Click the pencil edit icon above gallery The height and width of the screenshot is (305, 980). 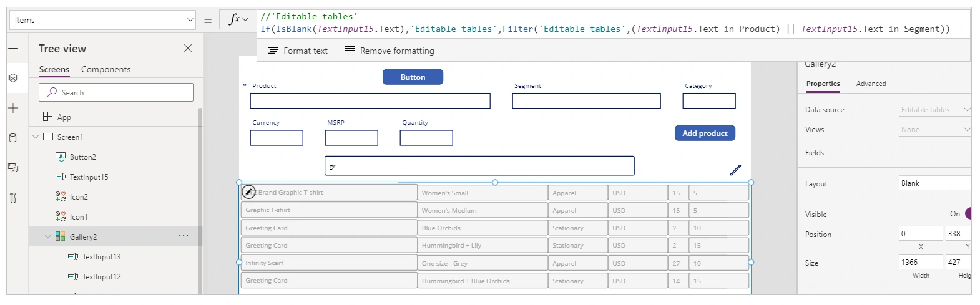pyautogui.click(x=735, y=170)
